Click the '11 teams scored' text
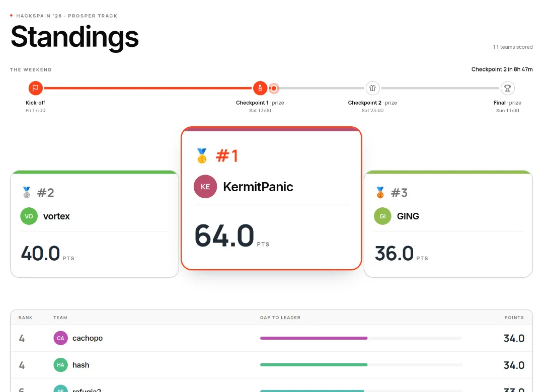 click(513, 47)
